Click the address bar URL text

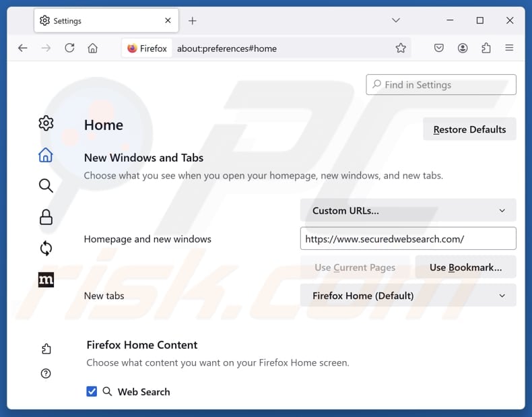(227, 49)
